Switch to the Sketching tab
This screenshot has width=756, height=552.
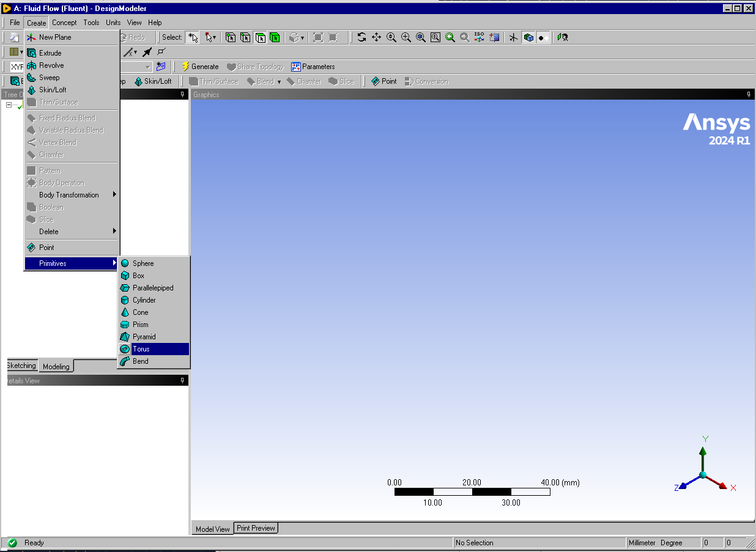click(x=21, y=366)
